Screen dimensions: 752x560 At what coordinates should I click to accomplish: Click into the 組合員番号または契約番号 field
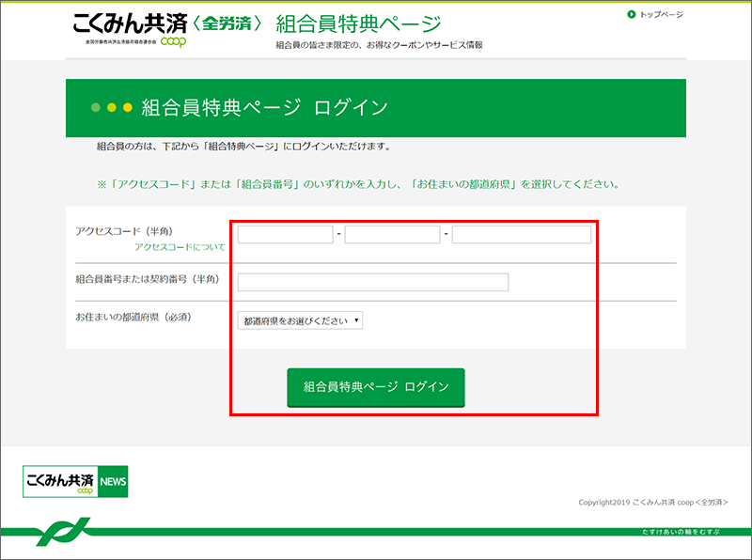(x=372, y=282)
